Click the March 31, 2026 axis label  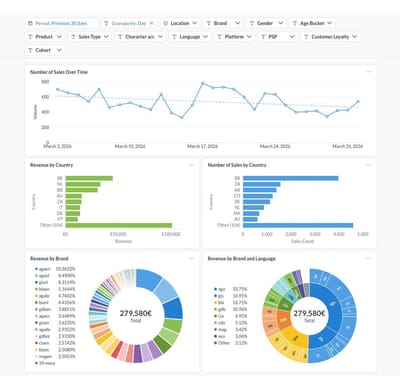click(348, 146)
